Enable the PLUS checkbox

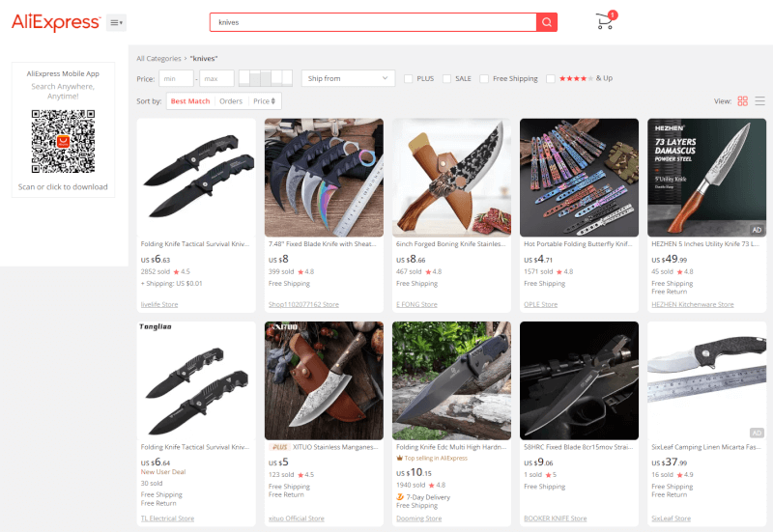(408, 79)
